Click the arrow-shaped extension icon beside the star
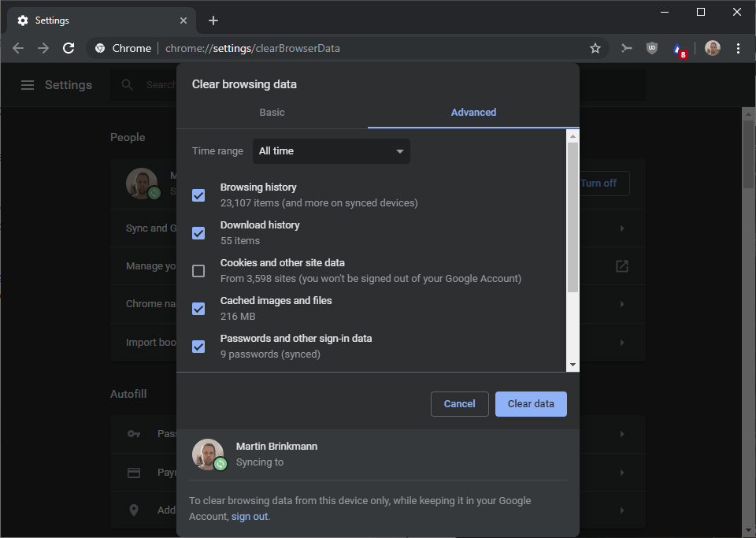This screenshot has height=538, width=756. tap(626, 48)
